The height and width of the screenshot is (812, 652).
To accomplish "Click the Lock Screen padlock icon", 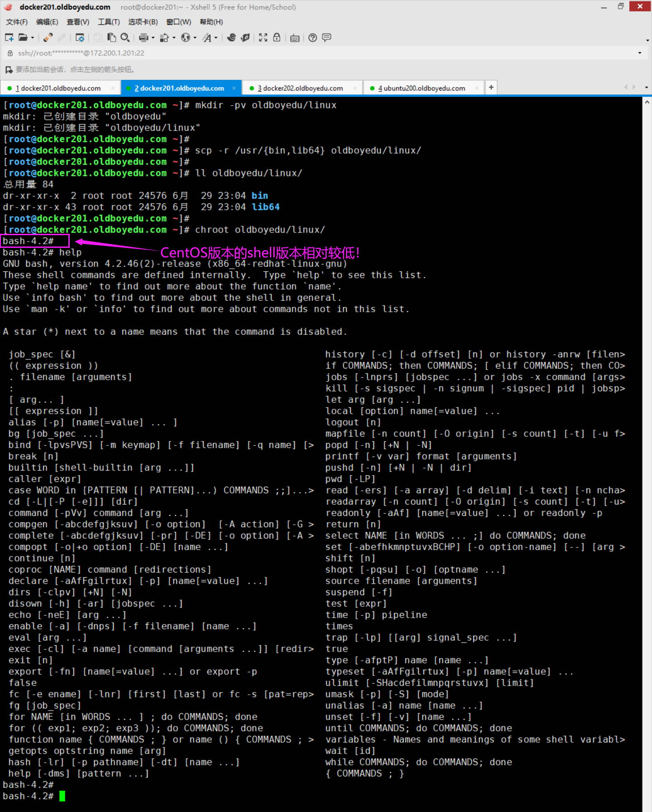I will [277, 38].
